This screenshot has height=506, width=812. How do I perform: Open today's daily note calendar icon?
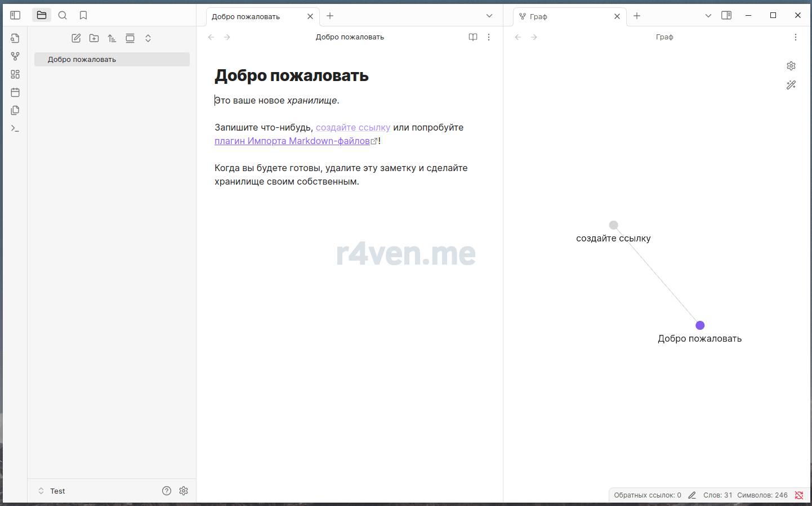click(15, 92)
